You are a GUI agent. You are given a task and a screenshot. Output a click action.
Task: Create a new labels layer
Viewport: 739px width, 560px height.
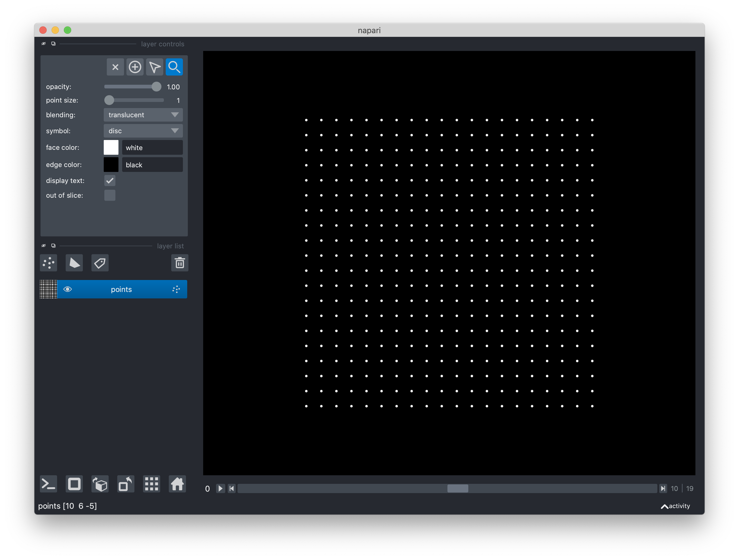pyautogui.click(x=99, y=263)
